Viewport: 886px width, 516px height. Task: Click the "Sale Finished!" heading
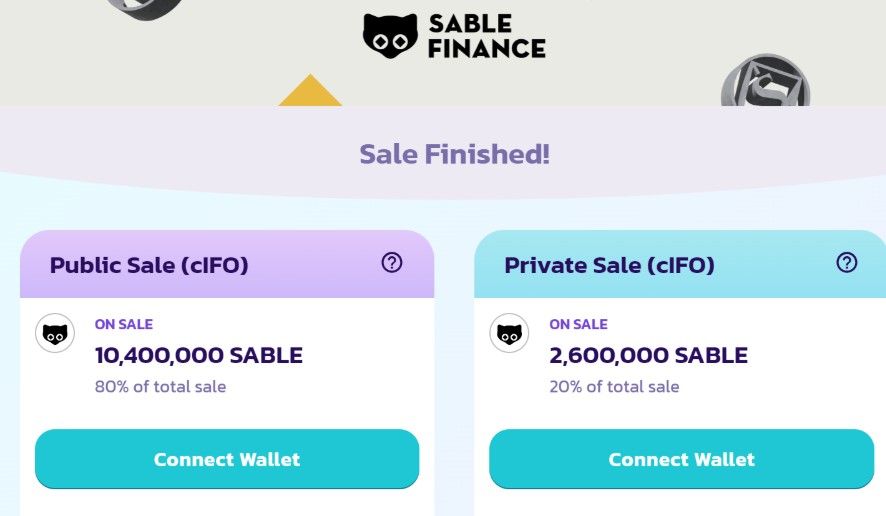point(454,154)
